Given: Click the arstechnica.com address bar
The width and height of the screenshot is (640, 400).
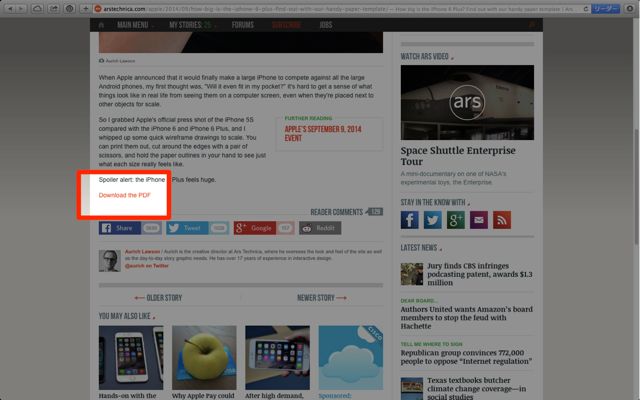Looking at the screenshot, I should (341, 9).
